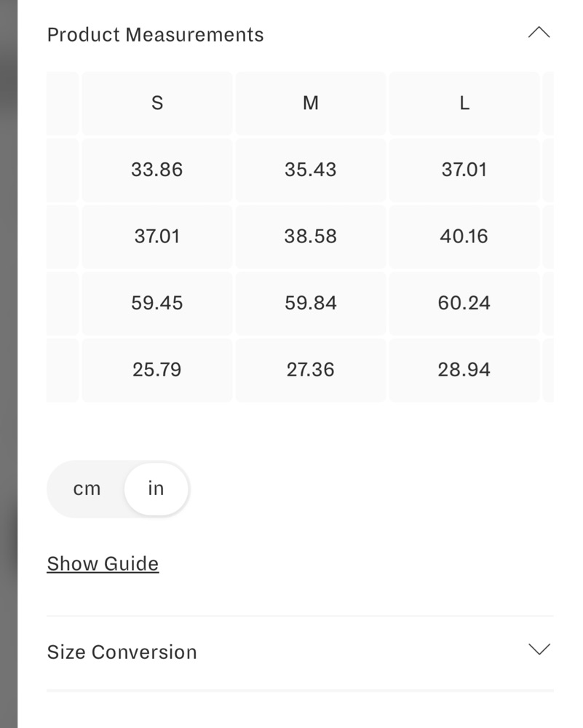Click the 27.36 measurement cell
583x728 pixels.
[311, 370]
